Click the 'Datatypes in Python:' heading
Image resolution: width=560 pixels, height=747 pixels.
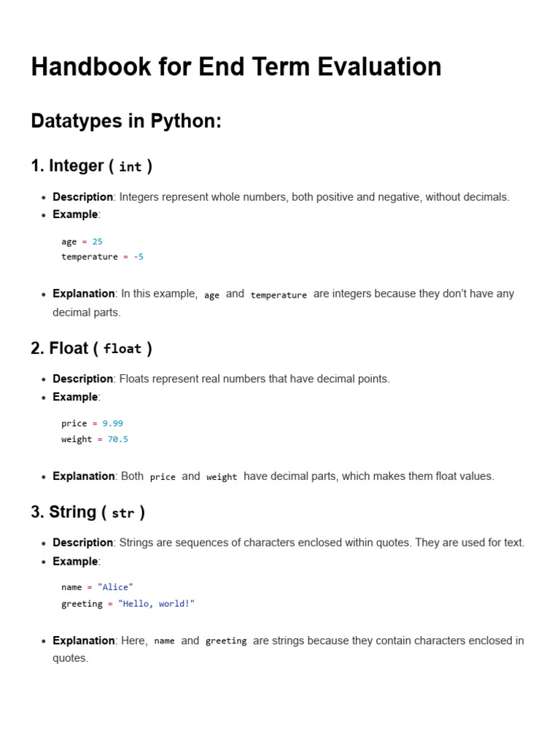(x=125, y=121)
